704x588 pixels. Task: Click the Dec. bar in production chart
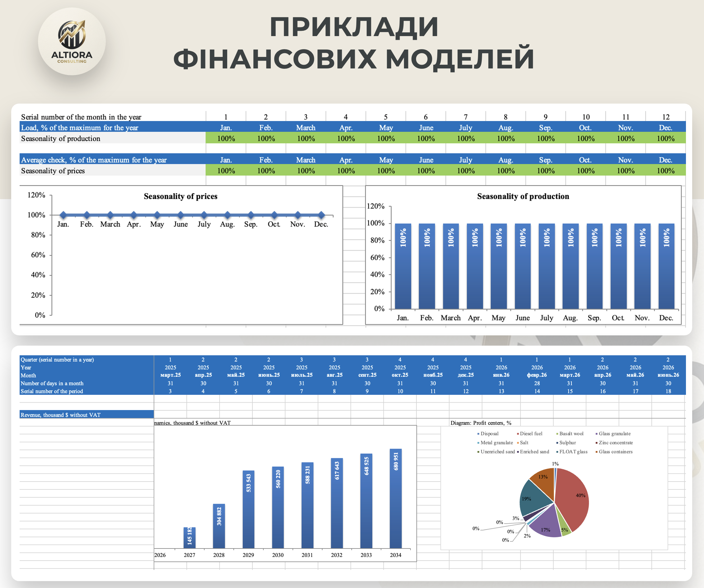click(x=666, y=266)
